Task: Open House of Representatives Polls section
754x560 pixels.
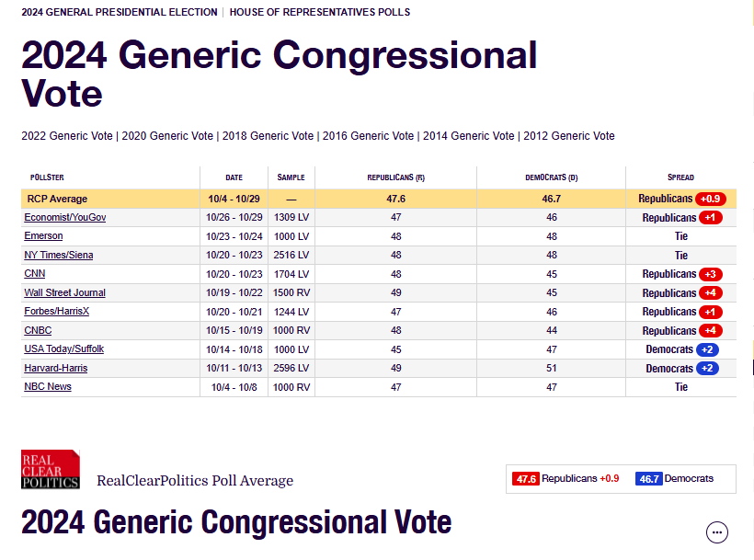Action: click(x=320, y=12)
